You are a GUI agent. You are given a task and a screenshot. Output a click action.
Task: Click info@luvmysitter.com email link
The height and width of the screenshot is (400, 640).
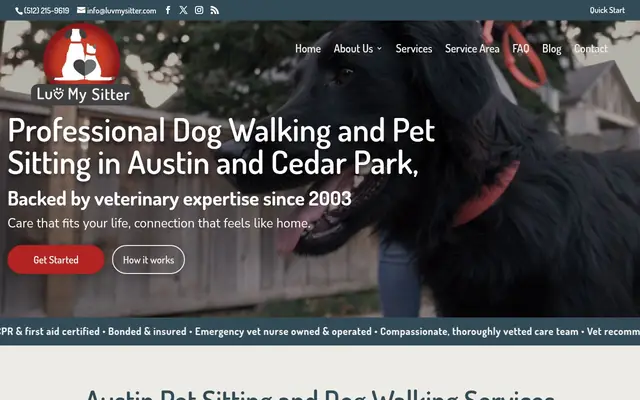[x=121, y=11]
